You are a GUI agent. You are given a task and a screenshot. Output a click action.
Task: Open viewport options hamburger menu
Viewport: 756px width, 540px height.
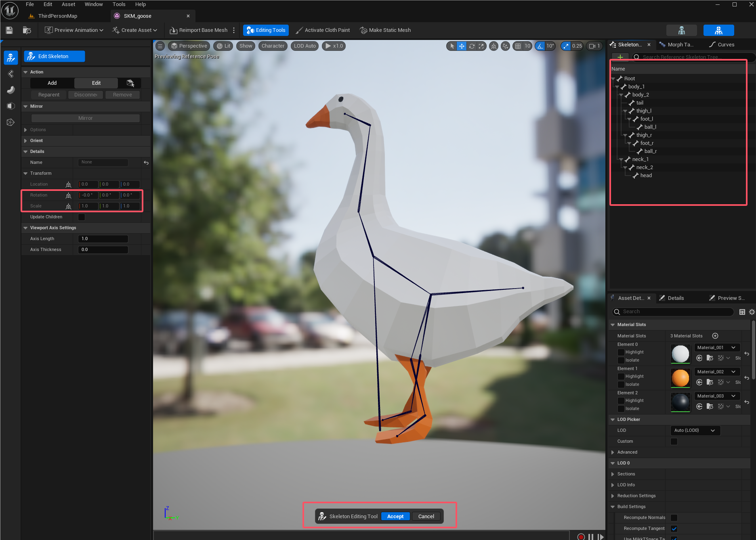tap(160, 46)
